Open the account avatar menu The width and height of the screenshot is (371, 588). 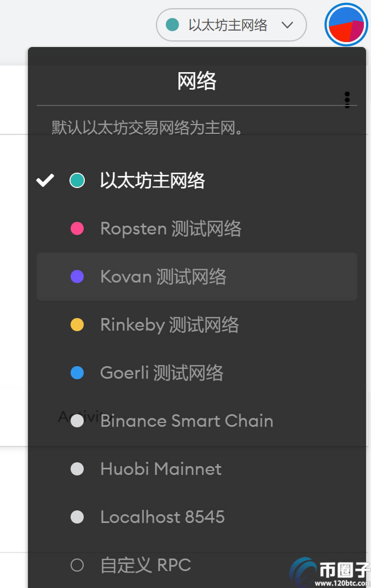(x=346, y=25)
